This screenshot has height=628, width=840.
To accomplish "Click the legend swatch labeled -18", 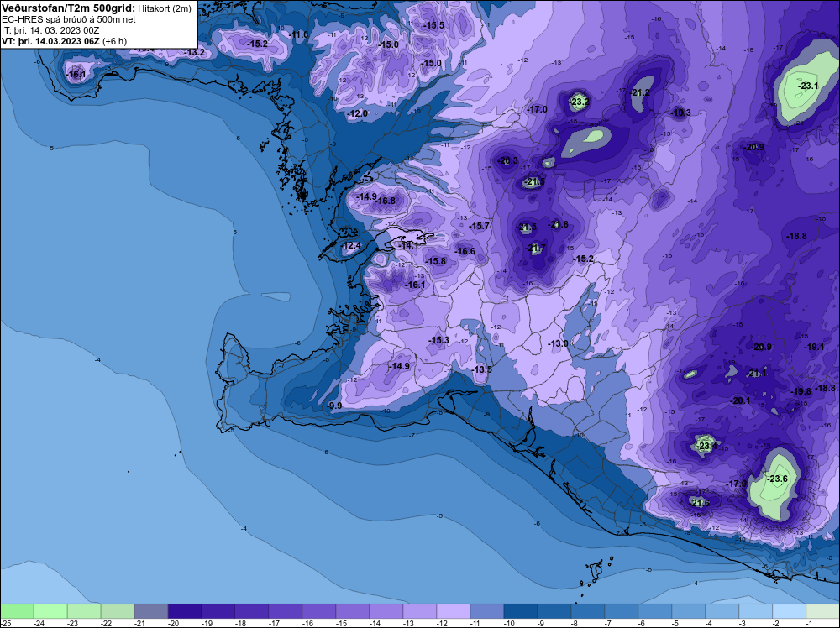I will coord(252,611).
